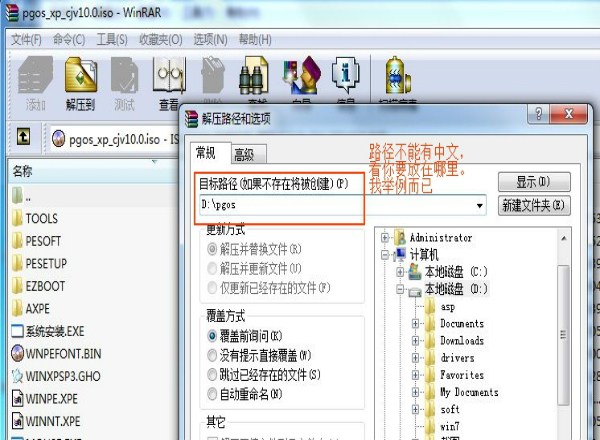The height and width of the screenshot is (440, 600).
Task: Open the destination path dropdown arrow
Action: click(x=480, y=206)
